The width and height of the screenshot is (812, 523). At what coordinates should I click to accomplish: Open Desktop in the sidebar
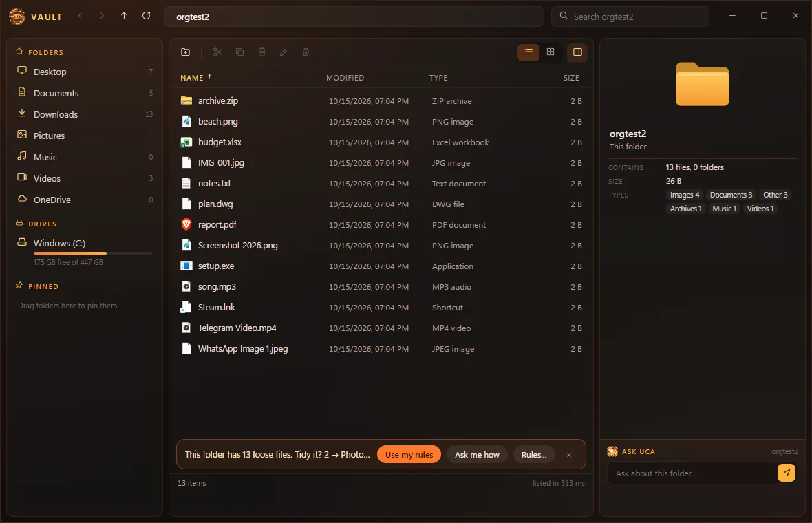pos(85,72)
